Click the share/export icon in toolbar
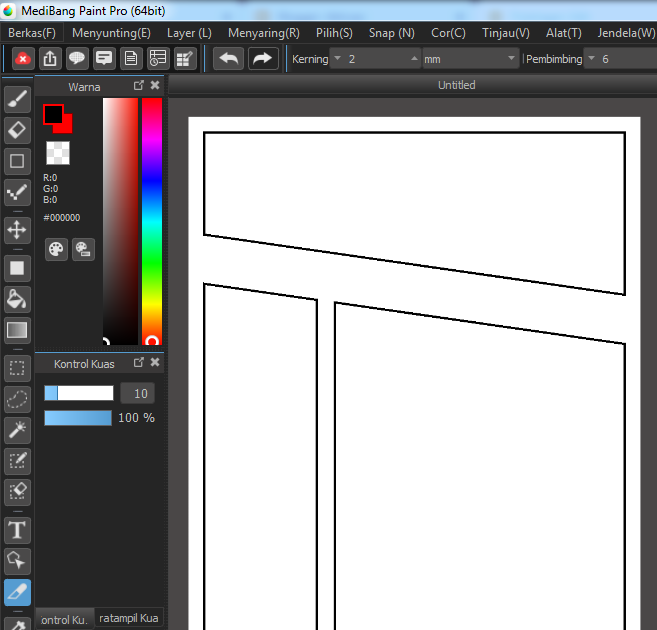This screenshot has height=630, width=657. [x=50, y=59]
